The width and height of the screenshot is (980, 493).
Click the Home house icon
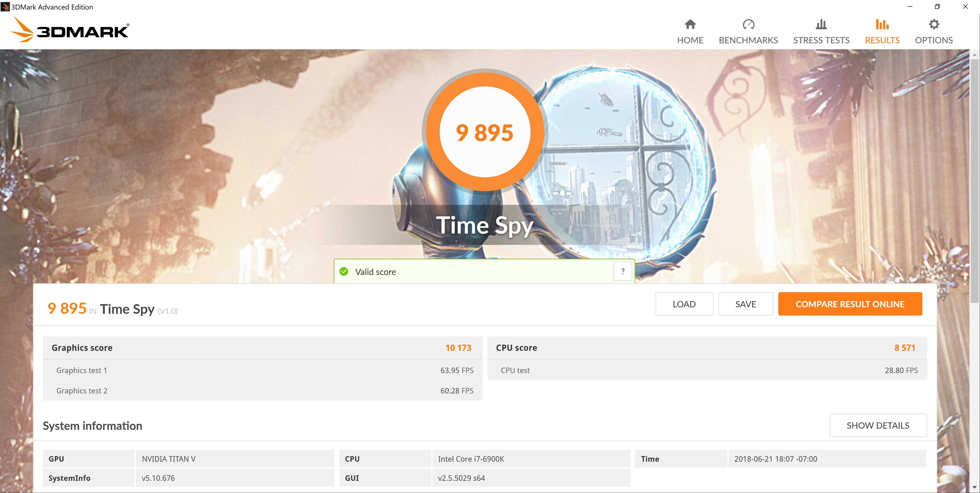tap(690, 24)
